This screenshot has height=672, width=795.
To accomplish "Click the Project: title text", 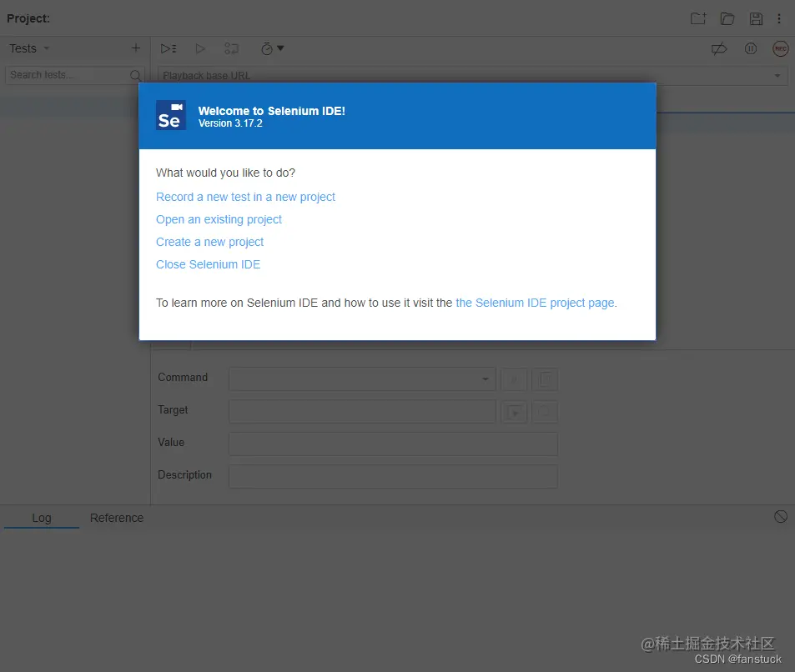I will [x=28, y=18].
